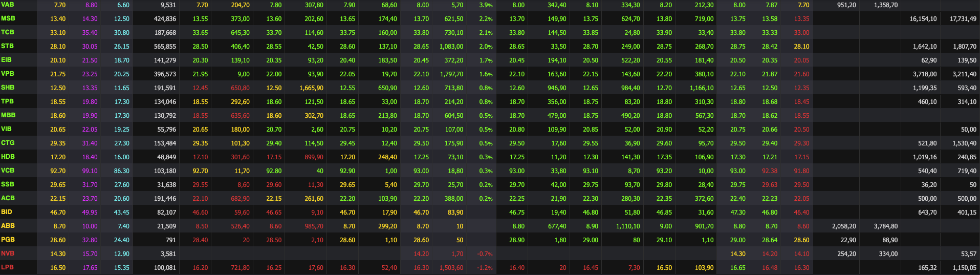Select CTG value 1,530,40
Screen dimensions: 980x275
tap(965, 143)
